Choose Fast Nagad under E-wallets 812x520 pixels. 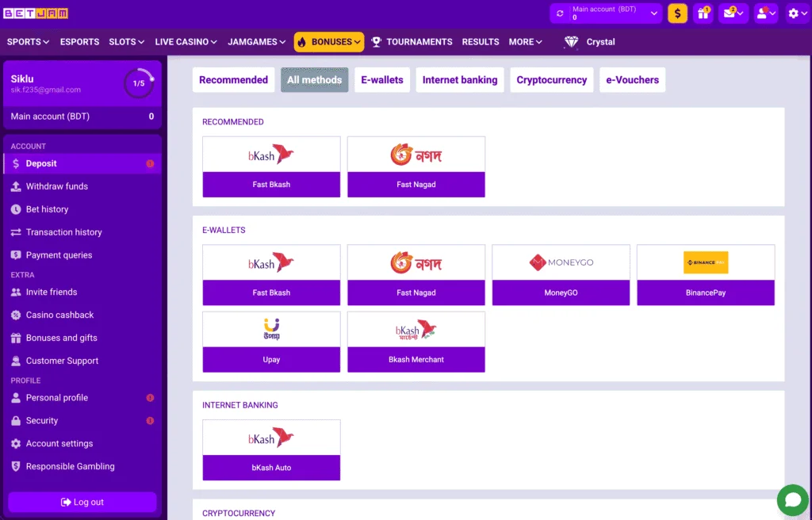pos(416,275)
